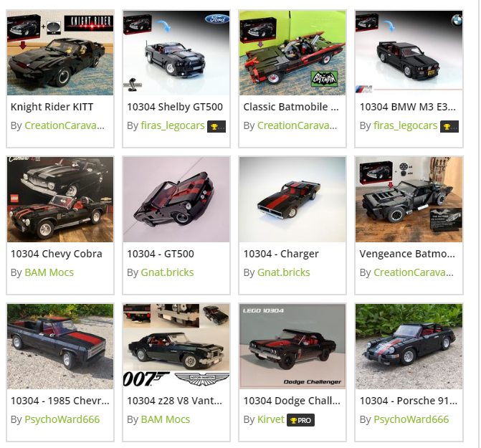Image resolution: width=481 pixels, height=448 pixels.
Task: Visit the BAM Mocs profile under Chevy Cobra
Action: (x=49, y=272)
